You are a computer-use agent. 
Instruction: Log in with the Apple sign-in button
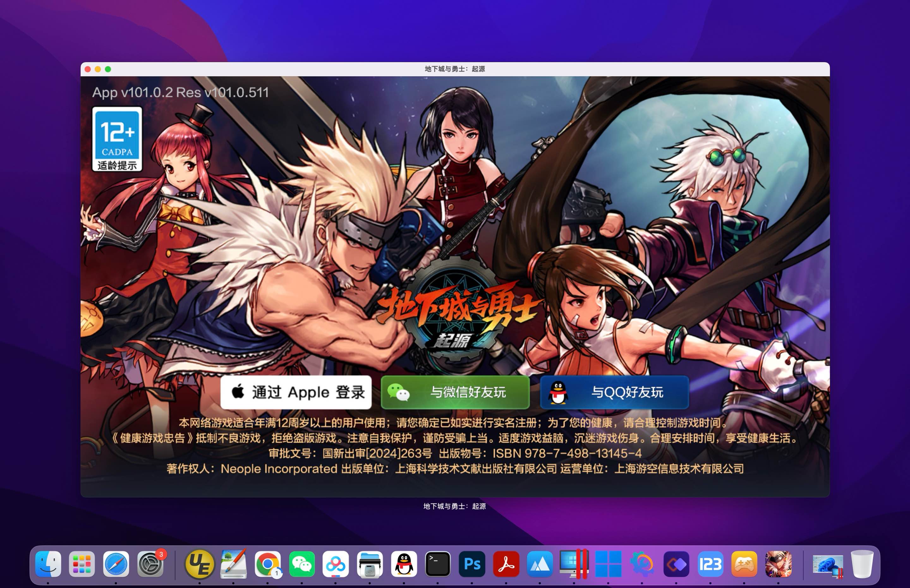coord(296,392)
